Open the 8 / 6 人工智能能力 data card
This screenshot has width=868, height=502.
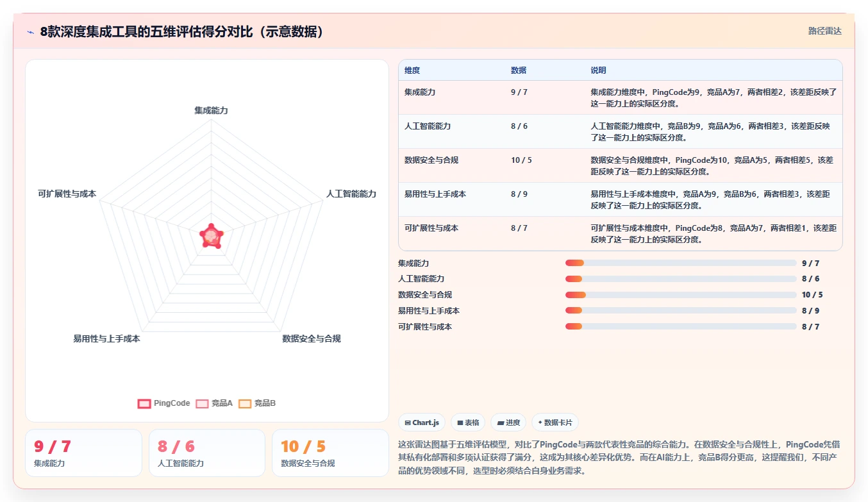pyautogui.click(x=207, y=453)
